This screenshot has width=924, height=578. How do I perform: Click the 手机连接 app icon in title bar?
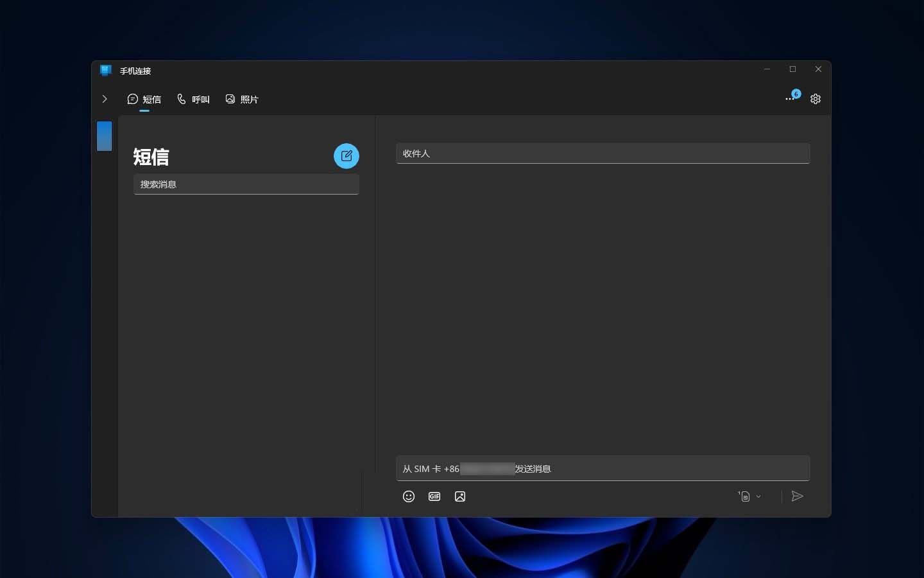(106, 71)
